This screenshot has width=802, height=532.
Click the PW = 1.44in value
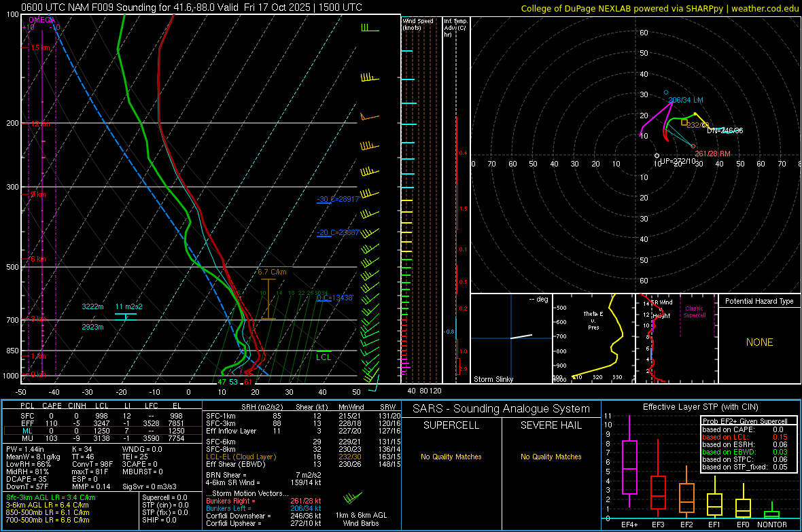[24, 449]
